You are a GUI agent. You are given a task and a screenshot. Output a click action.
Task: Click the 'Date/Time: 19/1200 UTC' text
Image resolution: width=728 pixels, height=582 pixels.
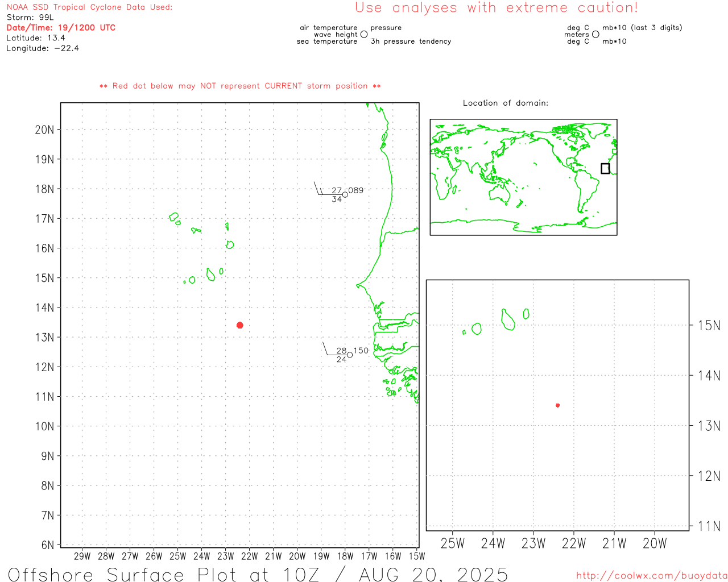[x=61, y=28]
